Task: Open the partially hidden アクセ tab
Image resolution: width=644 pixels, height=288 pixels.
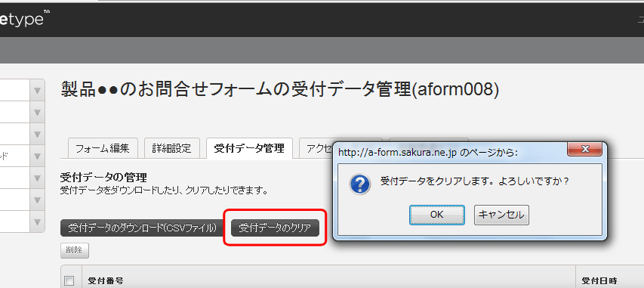Action: 316,148
